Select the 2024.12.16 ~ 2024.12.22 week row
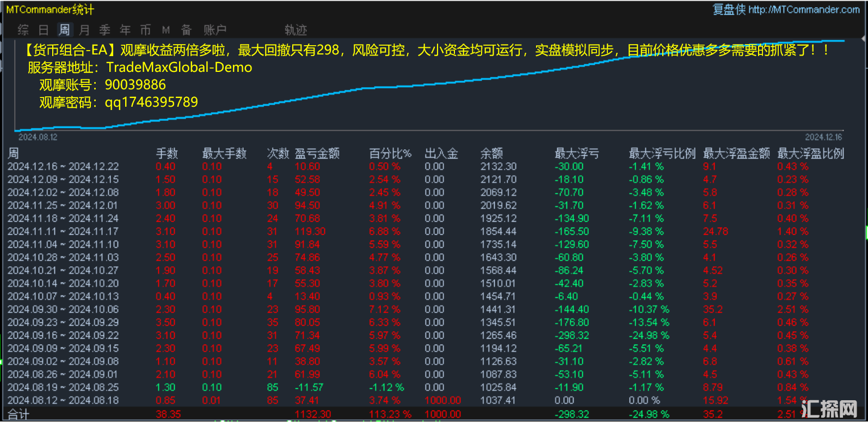This screenshot has width=868, height=422. [63, 167]
